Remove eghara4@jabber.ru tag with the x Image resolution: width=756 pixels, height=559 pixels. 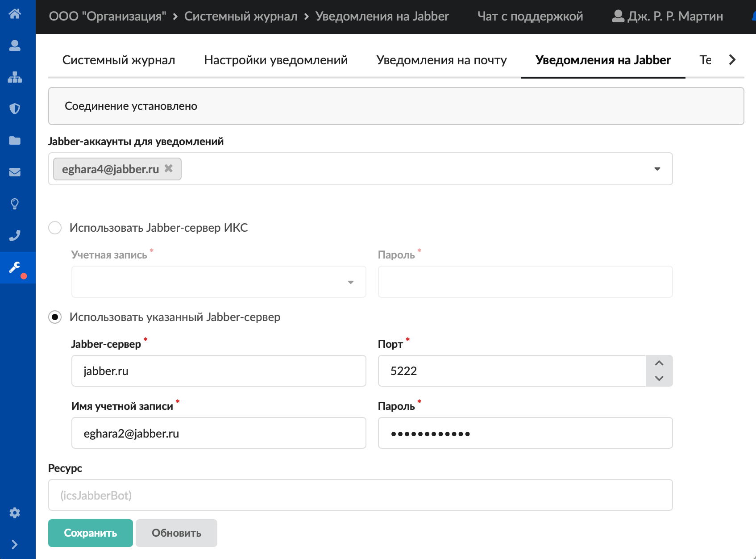point(168,168)
